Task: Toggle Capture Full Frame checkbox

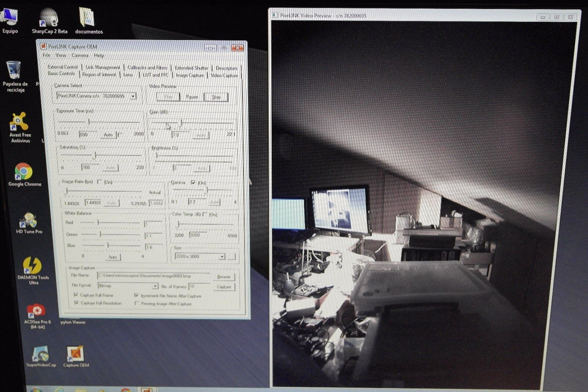Action: 76,295
